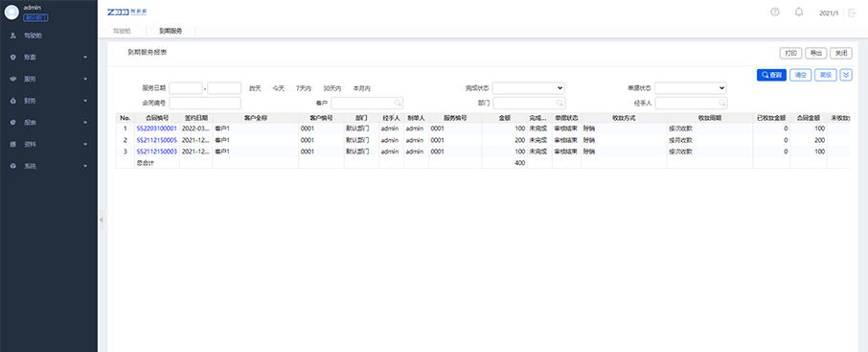Click the 合同编号 input field
868x352 pixels.
coord(205,103)
